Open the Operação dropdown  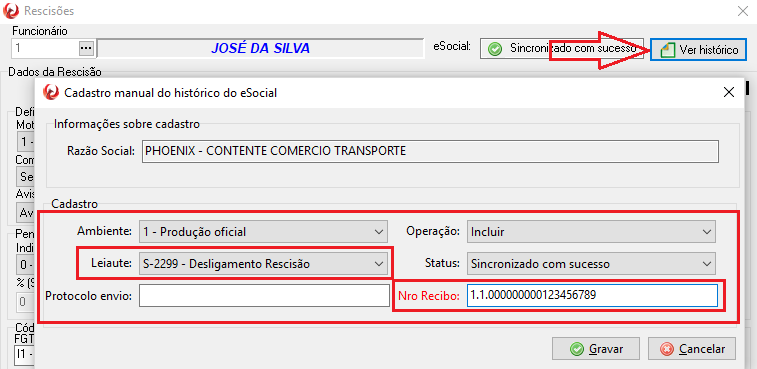click(x=591, y=232)
